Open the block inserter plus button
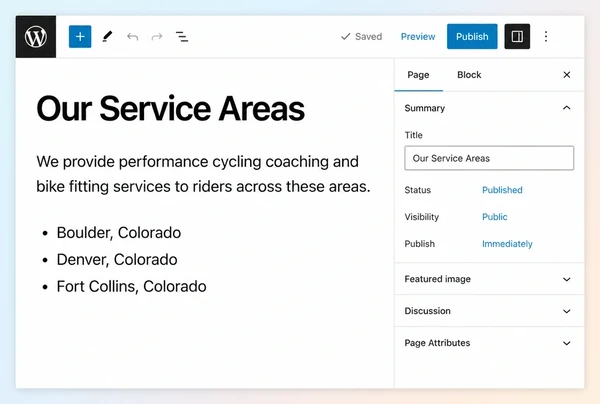The height and width of the screenshot is (404, 600). [x=80, y=37]
